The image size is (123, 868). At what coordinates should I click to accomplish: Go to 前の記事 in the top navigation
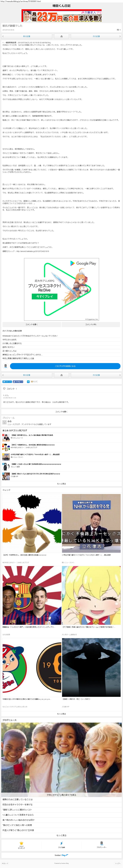tap(27, 36)
